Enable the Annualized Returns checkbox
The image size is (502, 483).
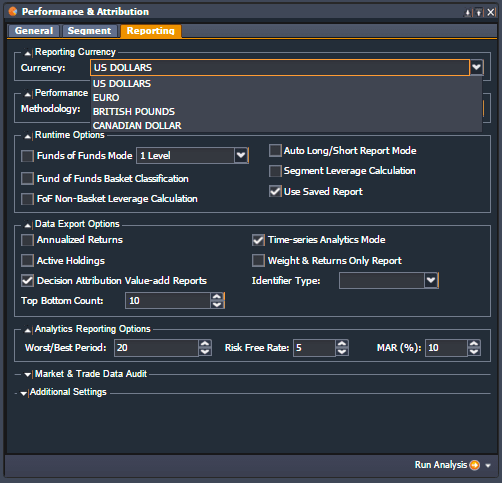27,240
